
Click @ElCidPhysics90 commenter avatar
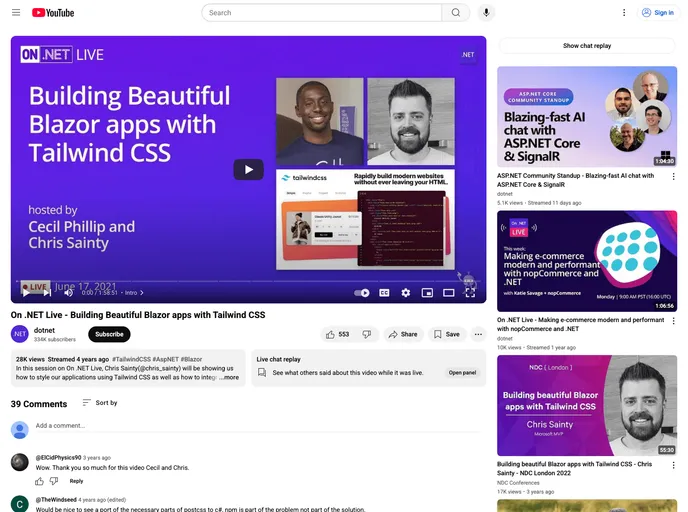(20, 462)
